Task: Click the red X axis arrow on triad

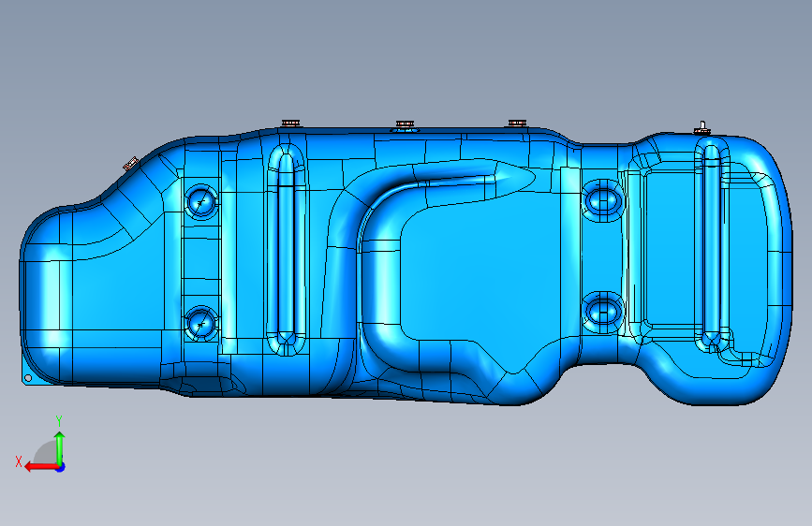Action: [41, 467]
